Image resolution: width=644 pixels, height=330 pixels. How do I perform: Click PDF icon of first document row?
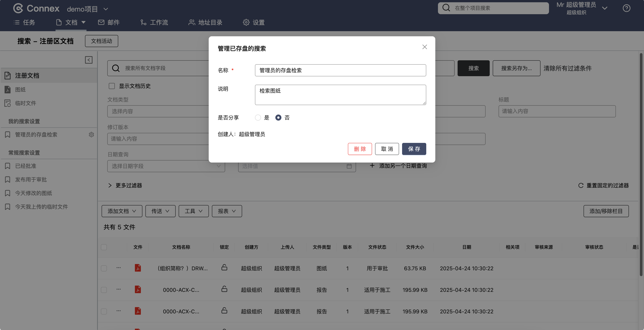tap(138, 268)
